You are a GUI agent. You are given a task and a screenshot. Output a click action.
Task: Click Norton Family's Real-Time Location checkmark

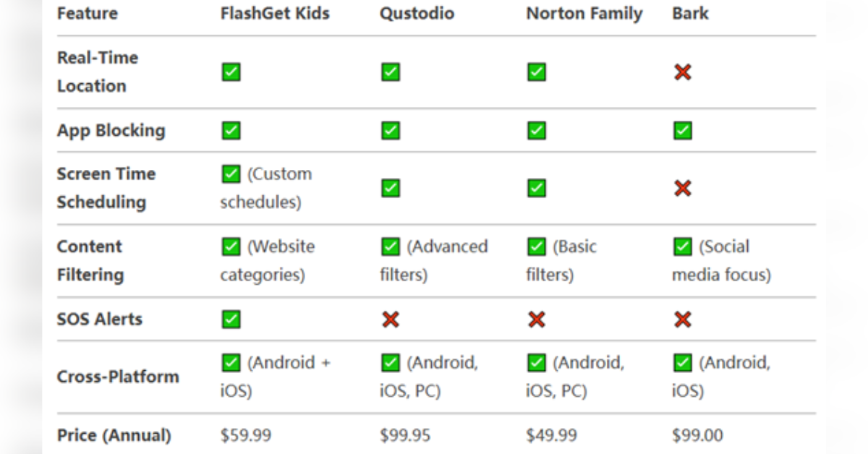536,72
